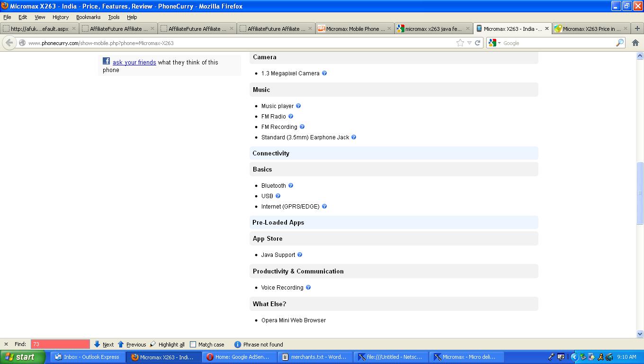Click the Facebook icon in sidebar
Viewport: 644px width, 364px height.
pos(107,61)
